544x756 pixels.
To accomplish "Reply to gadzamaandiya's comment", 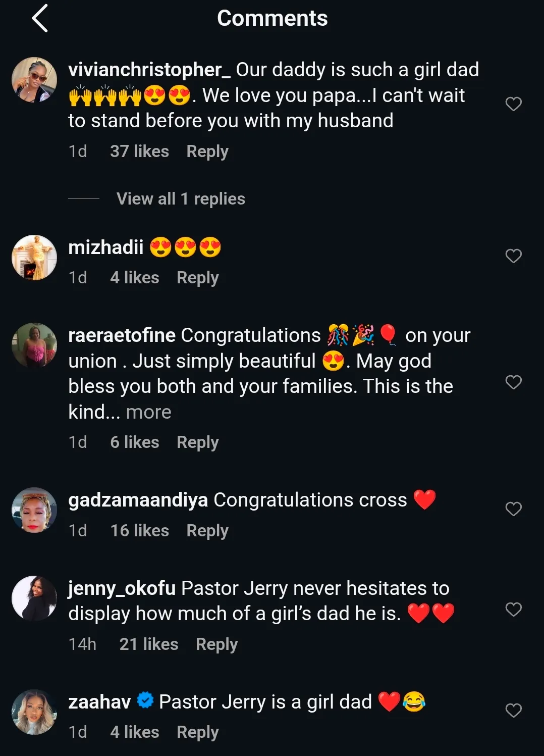I will 207,531.
